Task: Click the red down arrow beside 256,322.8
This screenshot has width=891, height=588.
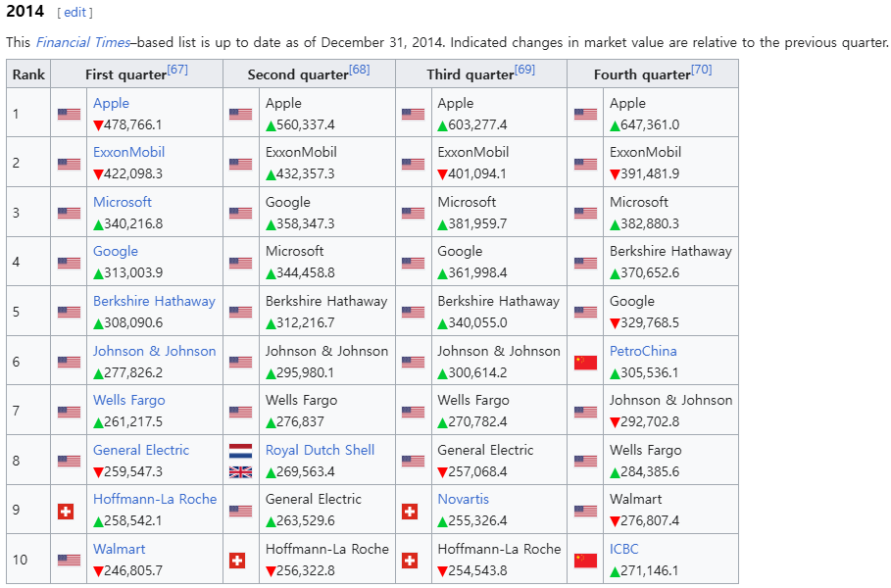Action: click(x=271, y=571)
